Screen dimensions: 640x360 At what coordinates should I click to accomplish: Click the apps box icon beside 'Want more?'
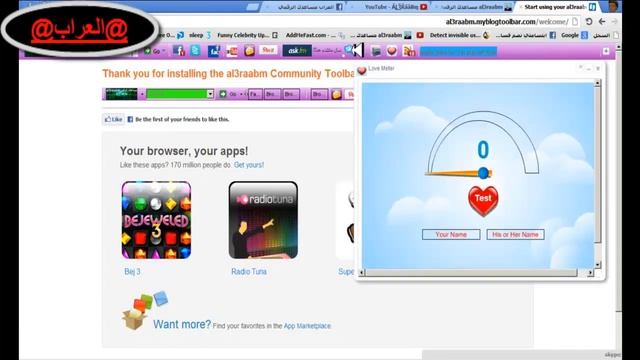(144, 310)
